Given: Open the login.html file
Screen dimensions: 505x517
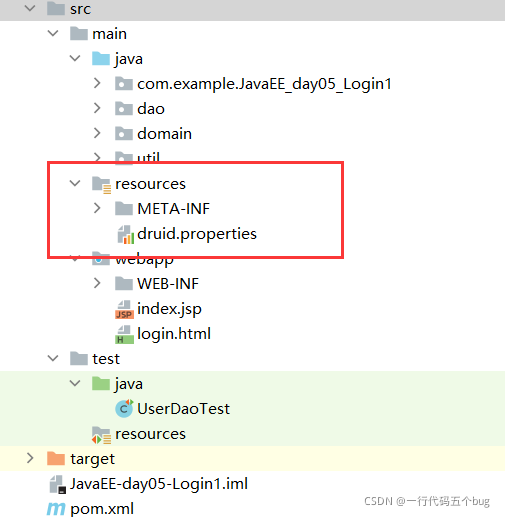Looking at the screenshot, I should (x=174, y=334).
